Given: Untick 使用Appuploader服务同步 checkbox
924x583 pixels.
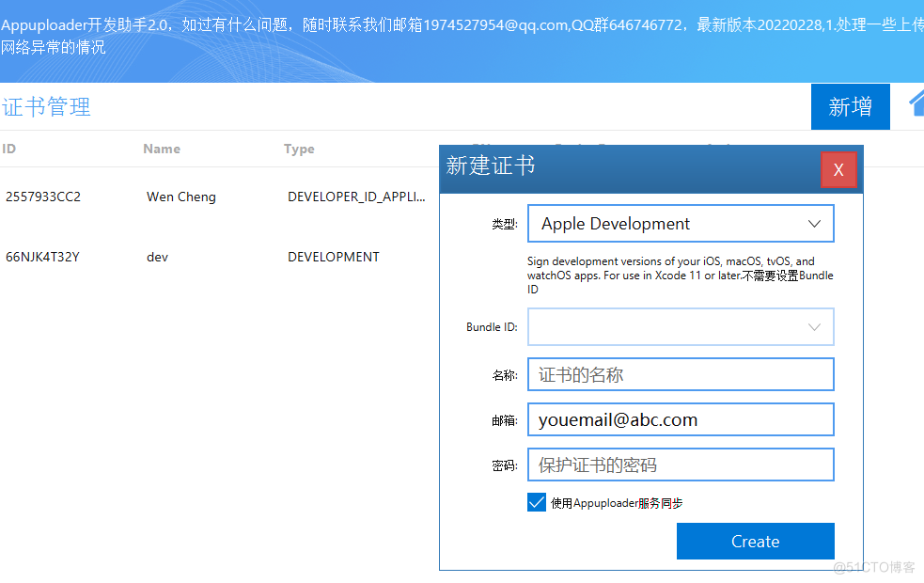Looking at the screenshot, I should [x=536, y=503].
